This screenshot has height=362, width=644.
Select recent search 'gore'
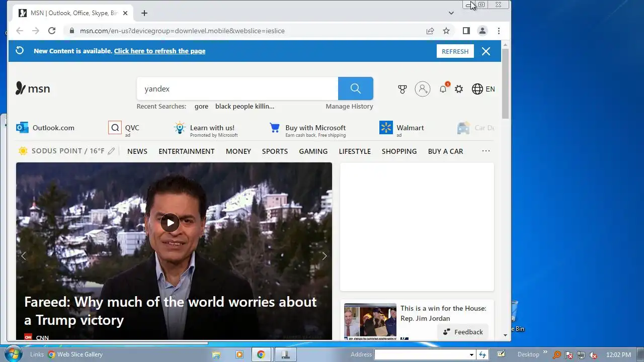click(x=201, y=106)
